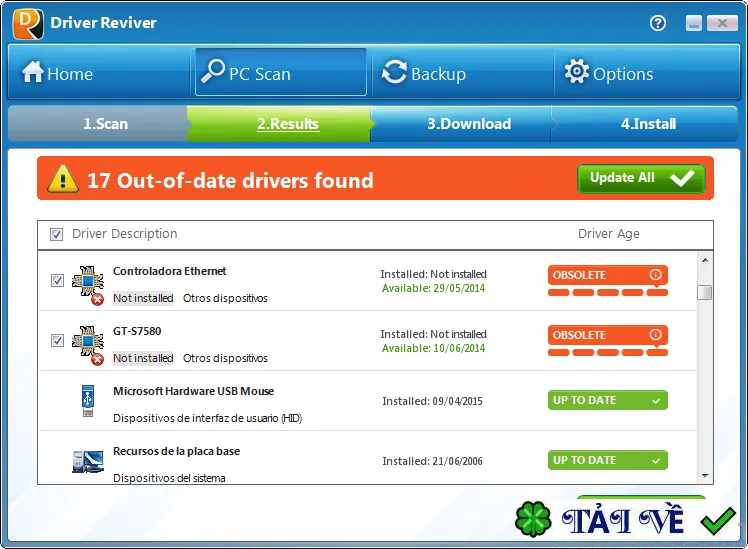Click Installed: 09/04/2015 text

(432, 401)
